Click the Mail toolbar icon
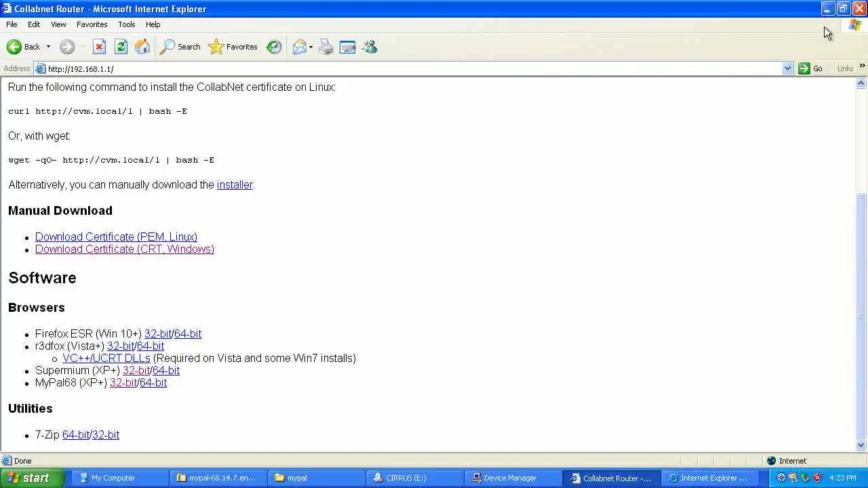 pyautogui.click(x=299, y=47)
